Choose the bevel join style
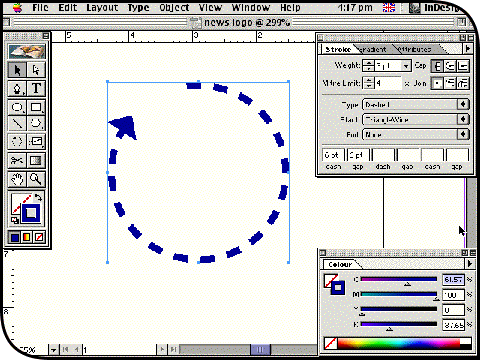 (x=463, y=83)
